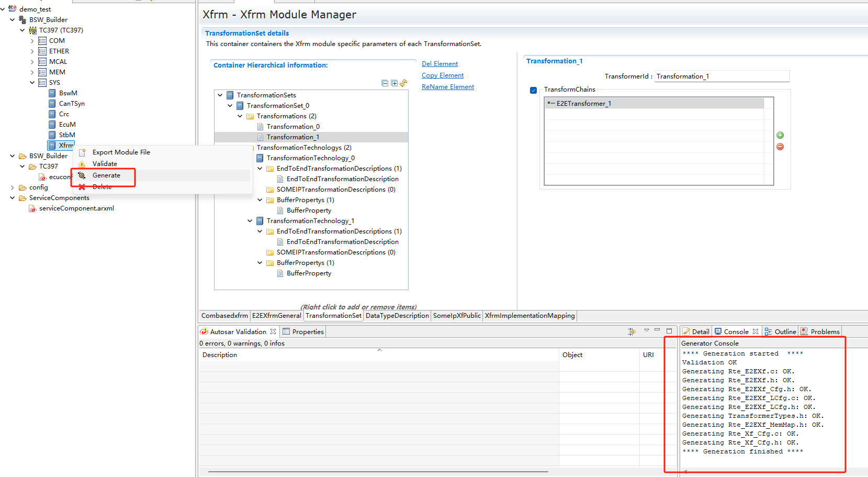Open the Problems tab

click(825, 331)
